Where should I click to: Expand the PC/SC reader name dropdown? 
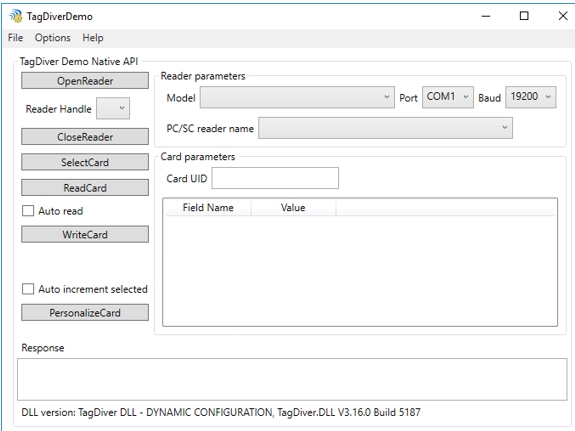(x=385, y=128)
